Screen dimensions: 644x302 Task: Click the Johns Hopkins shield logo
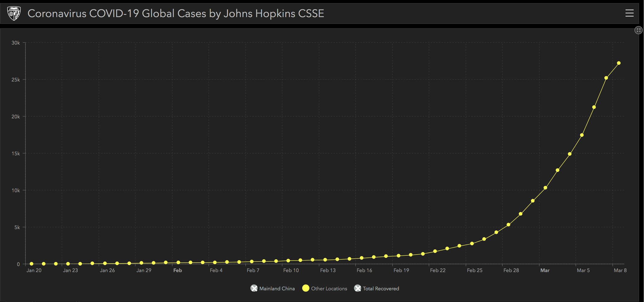[x=14, y=14]
